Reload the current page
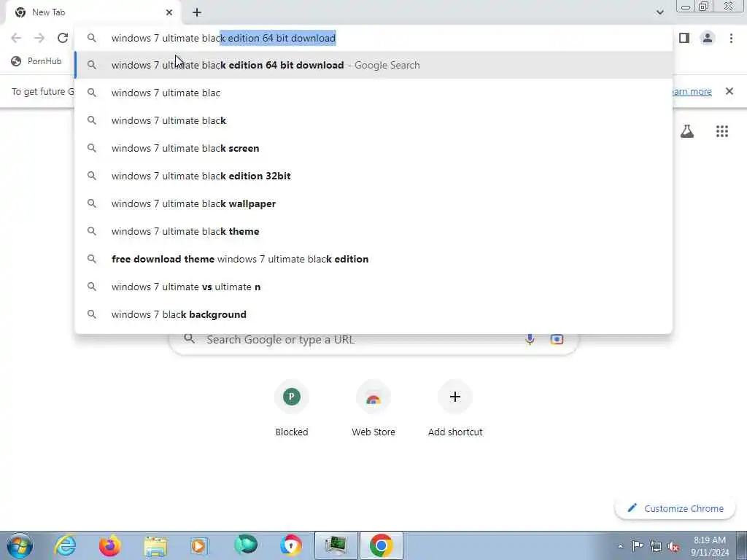The height and width of the screenshot is (560, 747). pyautogui.click(x=63, y=38)
